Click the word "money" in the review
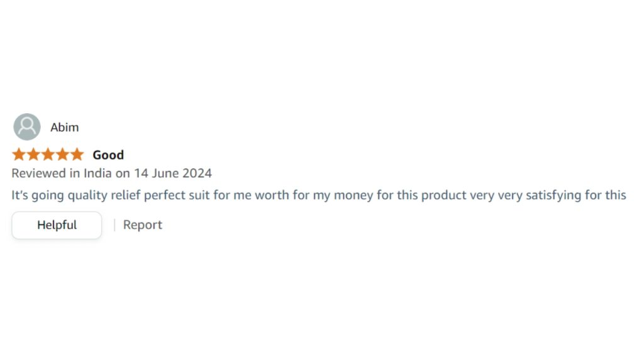 click(x=353, y=195)
